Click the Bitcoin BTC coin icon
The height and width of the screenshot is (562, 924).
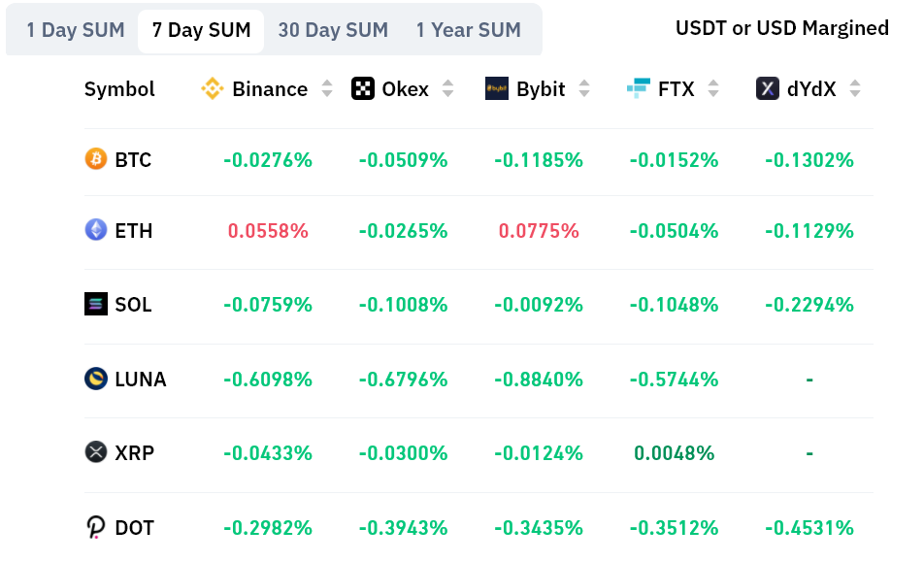click(x=96, y=159)
